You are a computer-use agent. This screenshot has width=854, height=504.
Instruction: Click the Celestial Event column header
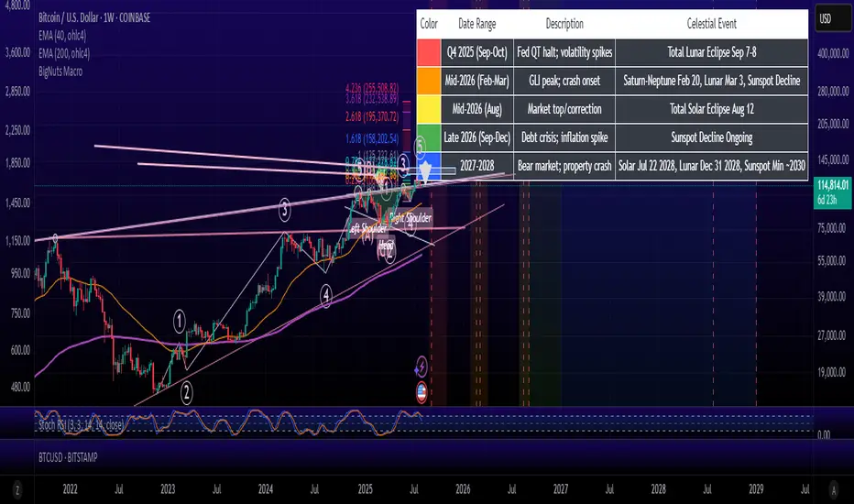(711, 24)
